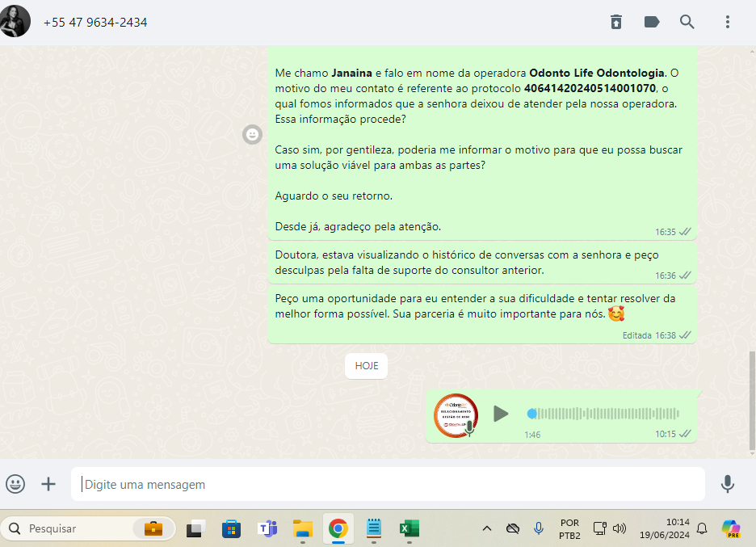
Task: Open the notifications bell
Action: (x=702, y=528)
